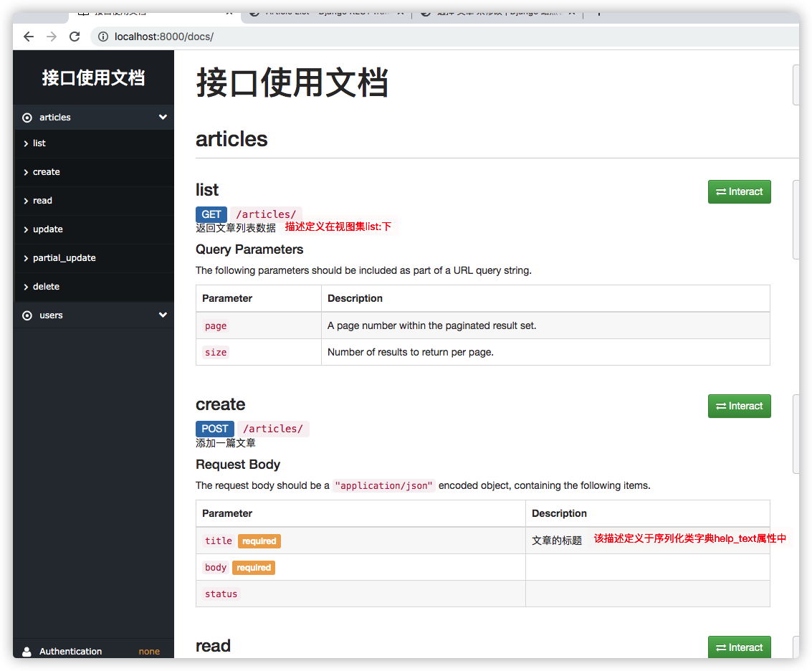Reload the page with refresh icon
Viewport: 812px width, 671px height.
pyautogui.click(x=75, y=37)
